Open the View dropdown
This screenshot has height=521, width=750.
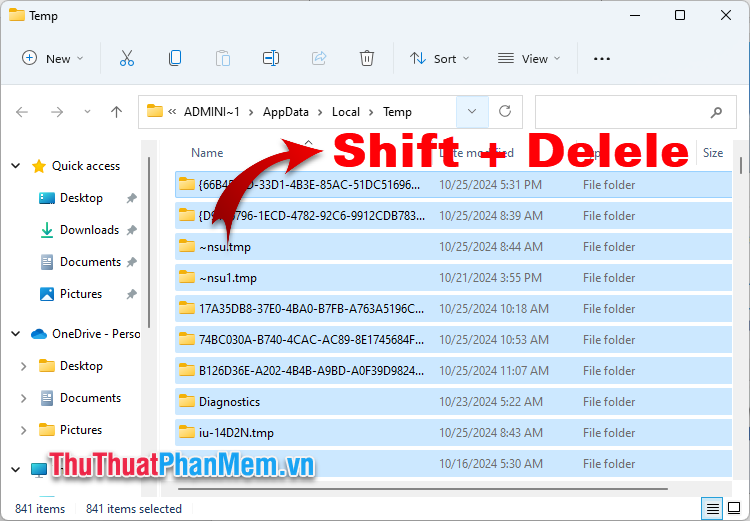point(529,58)
